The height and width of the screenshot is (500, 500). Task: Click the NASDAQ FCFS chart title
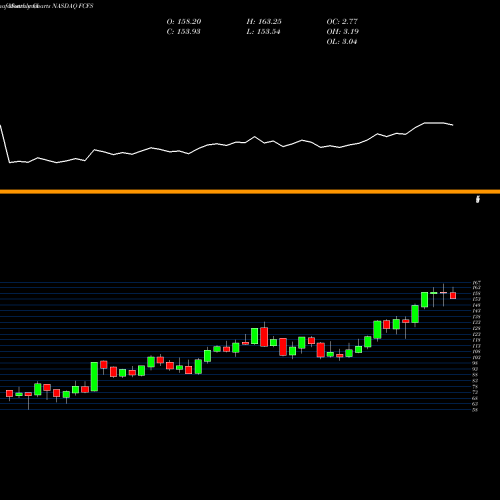click(x=72, y=6)
